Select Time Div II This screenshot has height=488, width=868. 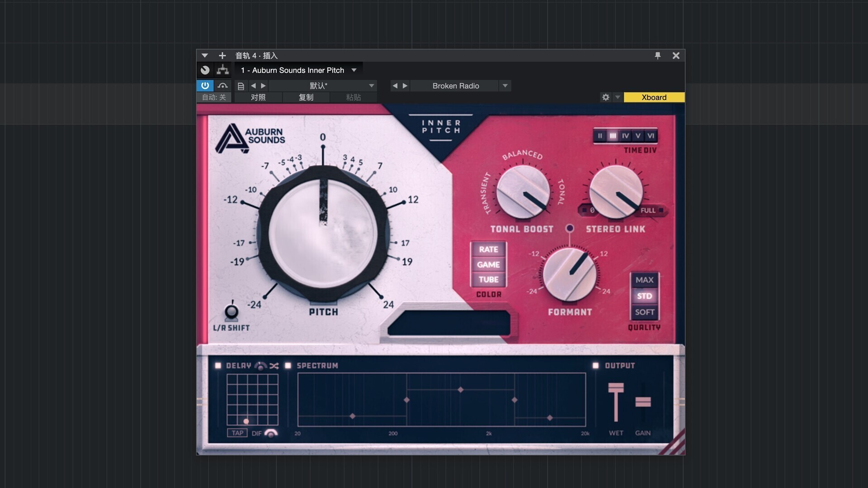600,136
